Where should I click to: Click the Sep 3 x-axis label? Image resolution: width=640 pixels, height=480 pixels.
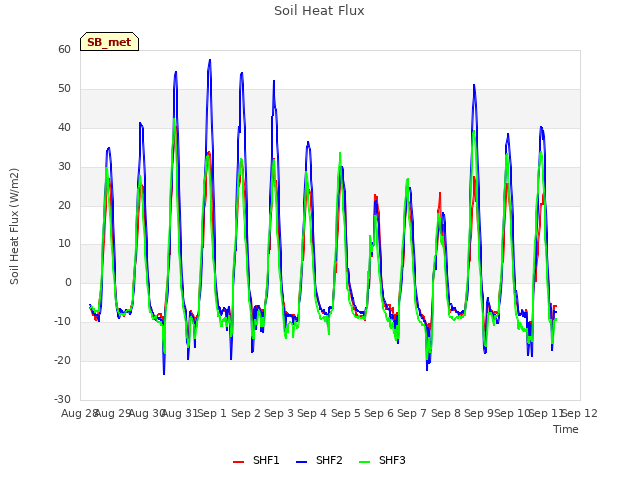coord(279,413)
